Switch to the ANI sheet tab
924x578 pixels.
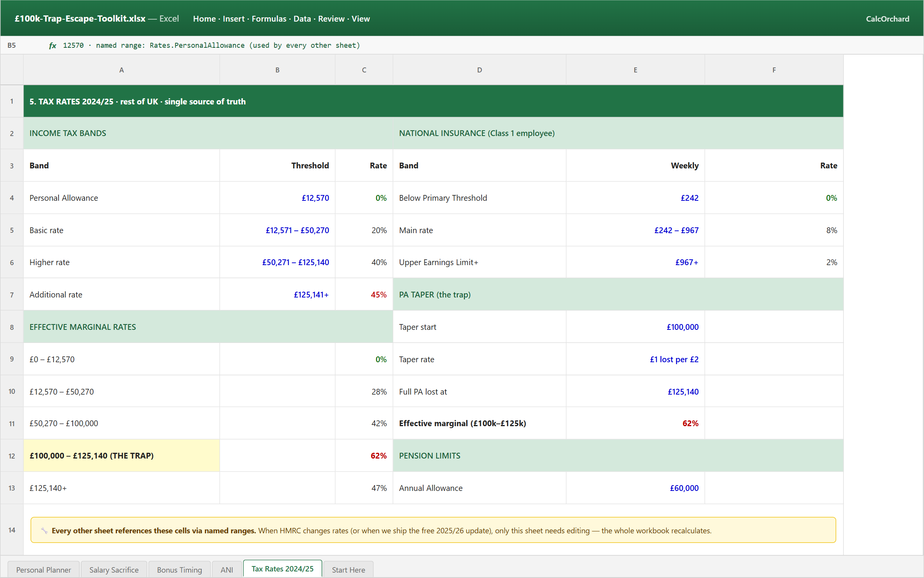point(227,570)
